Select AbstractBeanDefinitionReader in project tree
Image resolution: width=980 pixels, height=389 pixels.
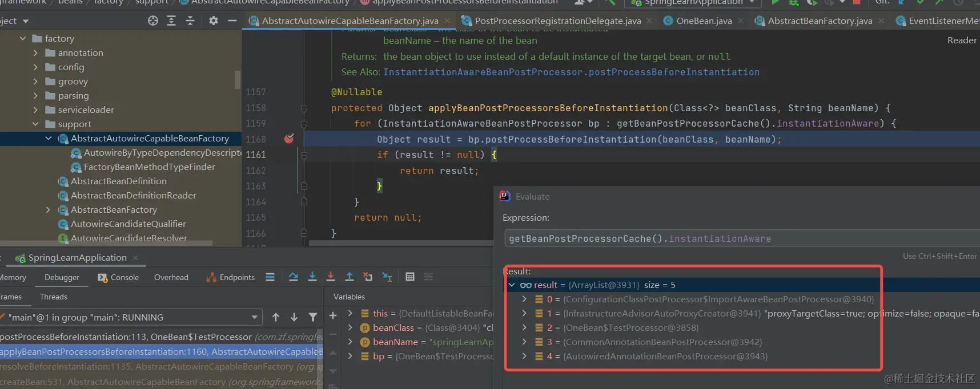(133, 195)
